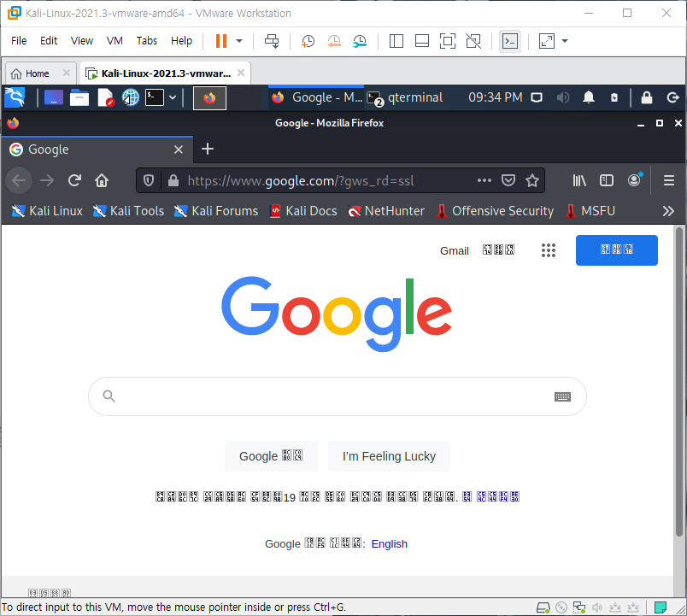Click the stretch guest display icon
Image resolution: width=687 pixels, height=616 pixels.
[546, 41]
